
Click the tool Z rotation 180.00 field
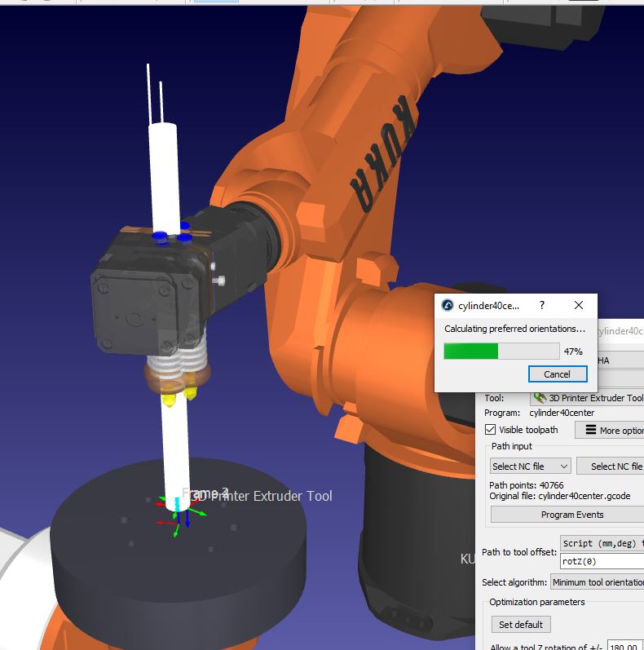[625, 645]
